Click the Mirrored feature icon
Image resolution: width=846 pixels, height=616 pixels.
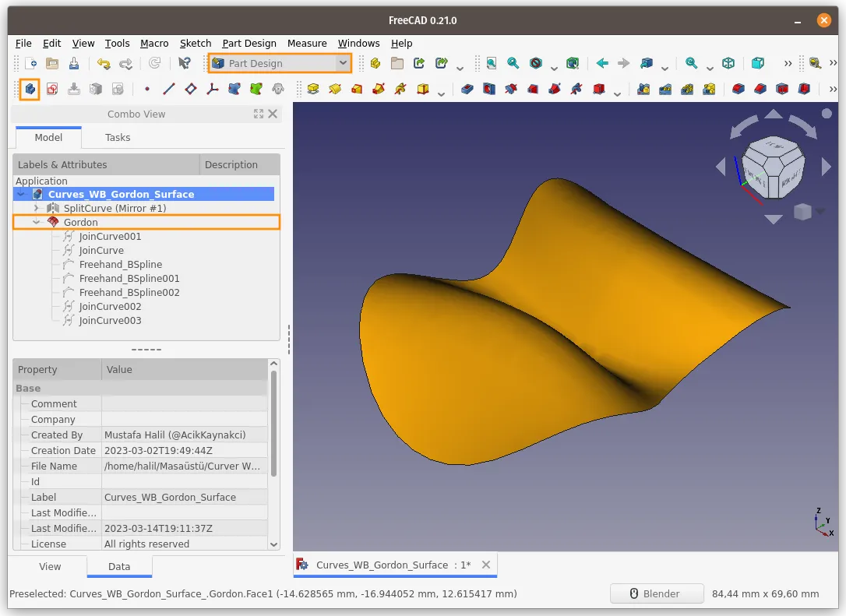click(643, 89)
